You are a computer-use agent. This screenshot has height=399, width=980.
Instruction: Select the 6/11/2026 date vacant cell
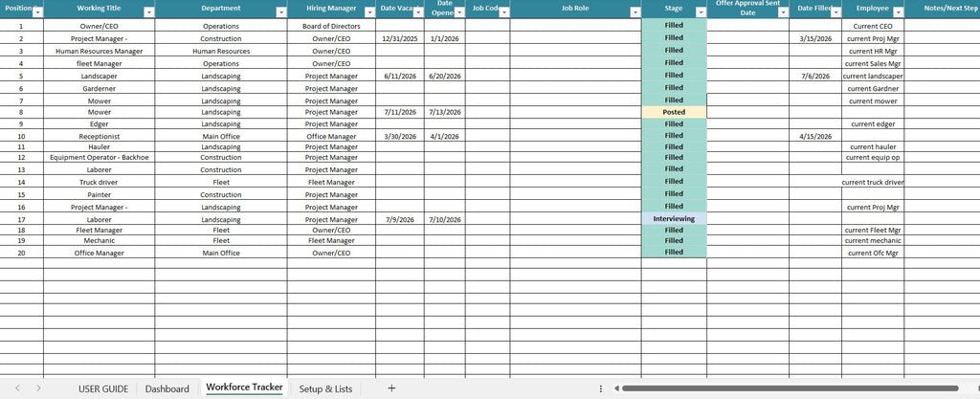[x=400, y=77]
